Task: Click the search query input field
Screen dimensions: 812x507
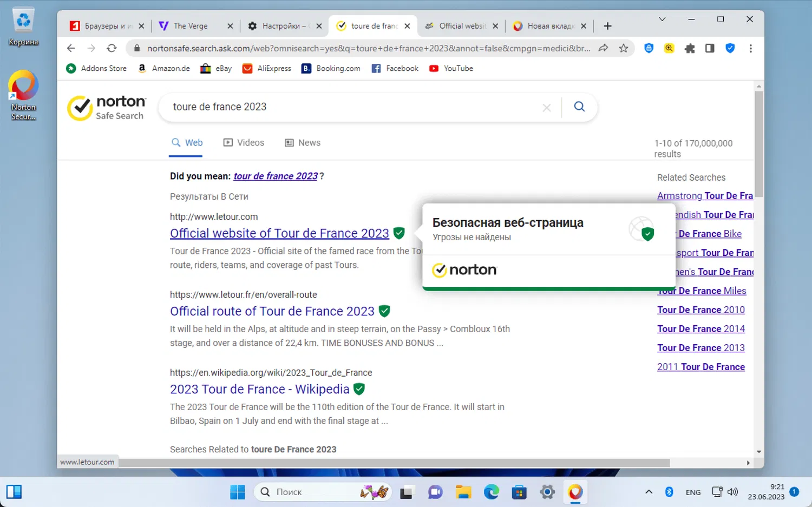Action: coord(352,107)
